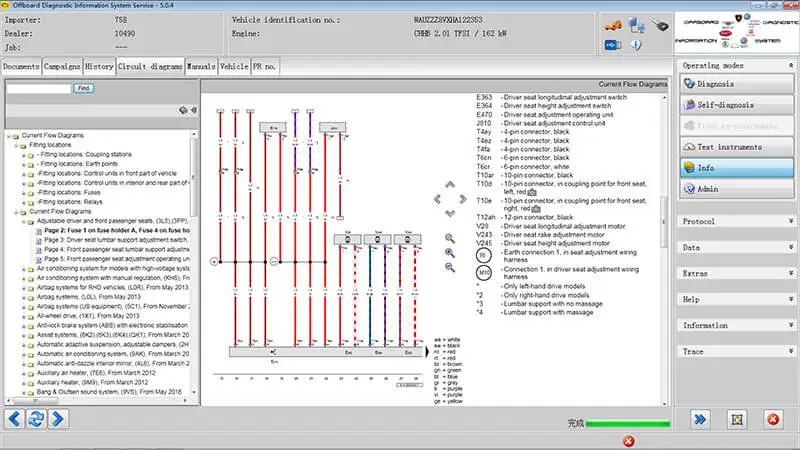Click the blue forward arrow button
The width and height of the screenshot is (800, 450).
pos(58,419)
